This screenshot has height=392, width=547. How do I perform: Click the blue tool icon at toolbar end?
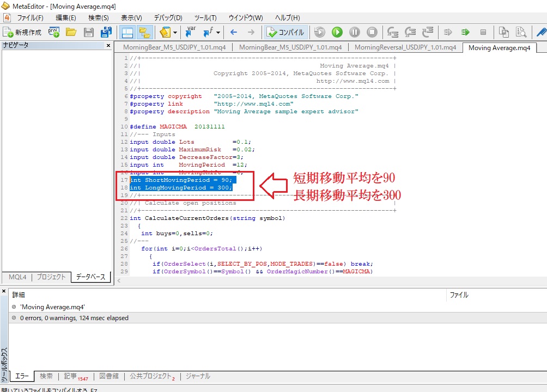pos(542,33)
